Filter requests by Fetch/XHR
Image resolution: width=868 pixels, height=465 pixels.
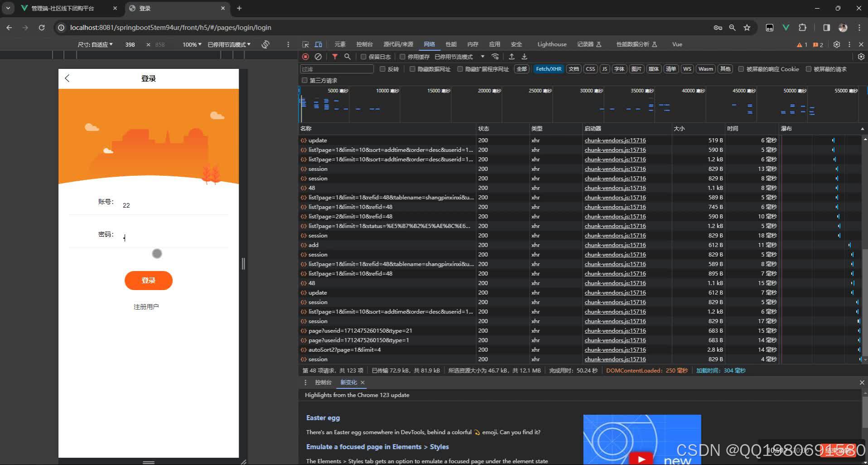tap(548, 69)
